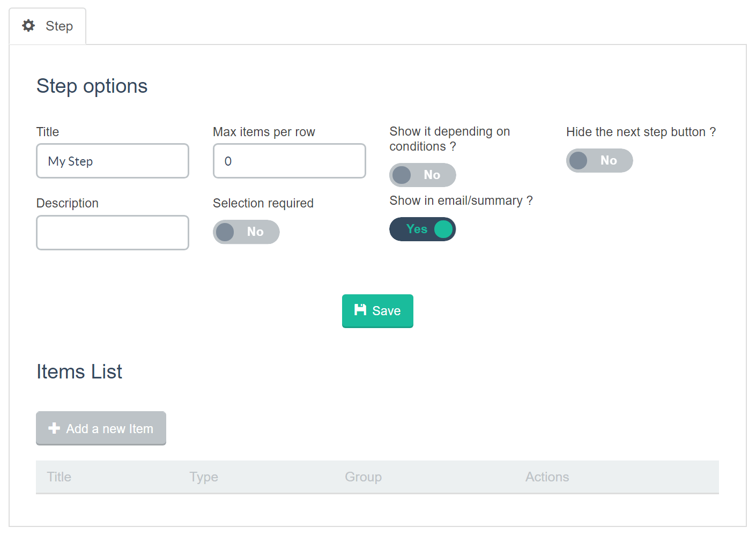The image size is (756, 535).
Task: Click the gear icon on the Step tab
Action: 28,25
